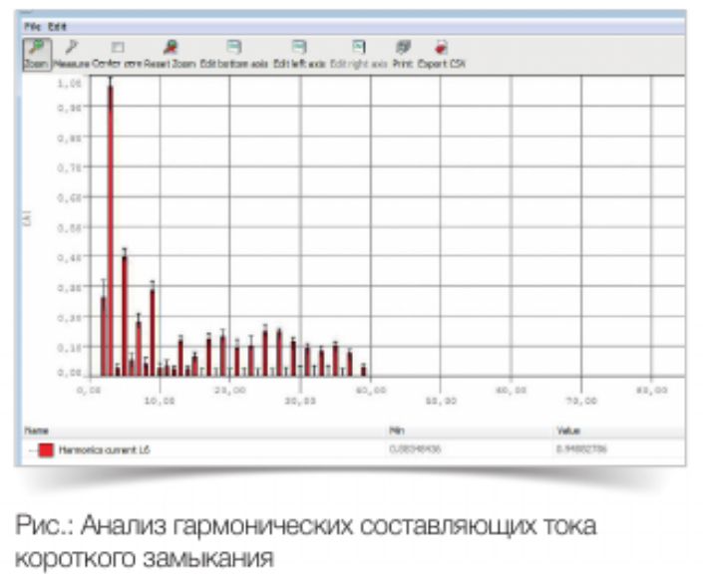Click the tallest red harmonic bar
Viewport: 703px width, 588px height.
(110, 229)
